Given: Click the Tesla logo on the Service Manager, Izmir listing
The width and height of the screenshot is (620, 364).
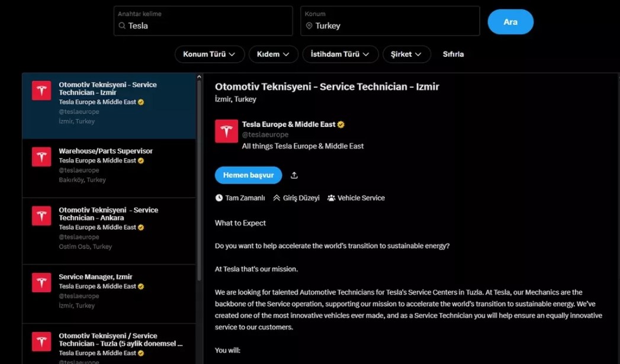Looking at the screenshot, I should [41, 282].
